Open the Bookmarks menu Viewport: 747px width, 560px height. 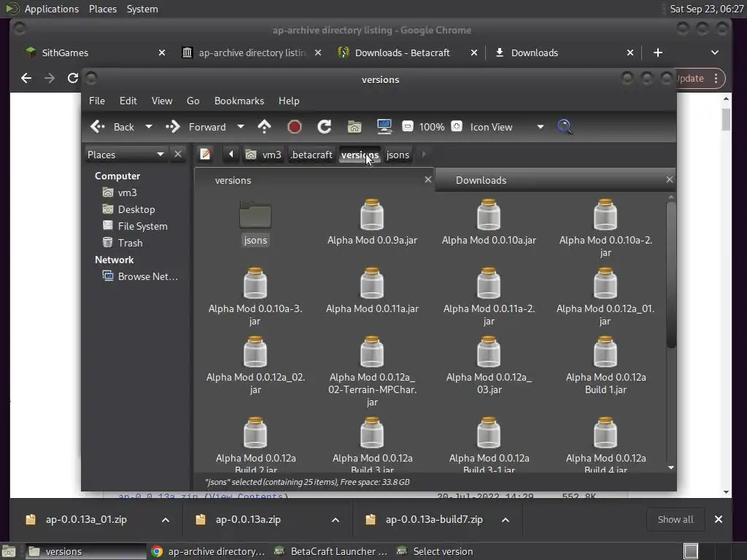click(x=239, y=101)
